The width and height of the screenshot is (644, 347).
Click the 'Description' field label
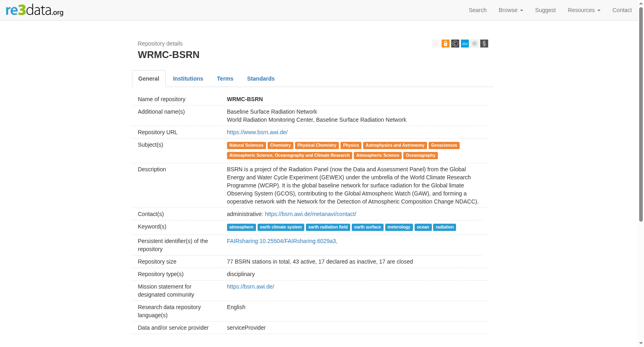click(152, 169)
